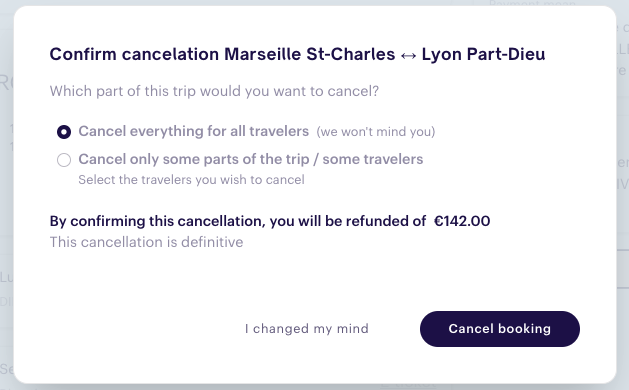This screenshot has width=629, height=390.
Task: Click the Select the travelers you wish to cancel hint
Action: (x=191, y=179)
